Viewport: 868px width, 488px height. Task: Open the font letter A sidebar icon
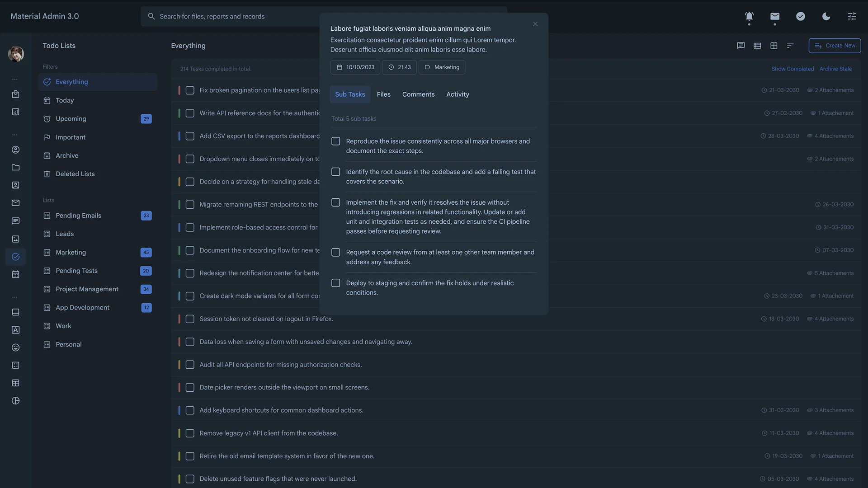click(15, 330)
